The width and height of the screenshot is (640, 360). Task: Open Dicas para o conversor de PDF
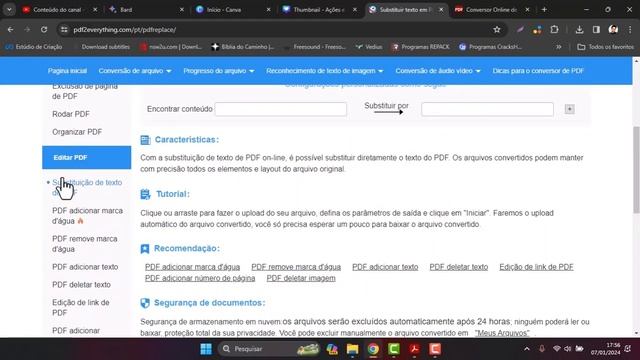(x=538, y=71)
